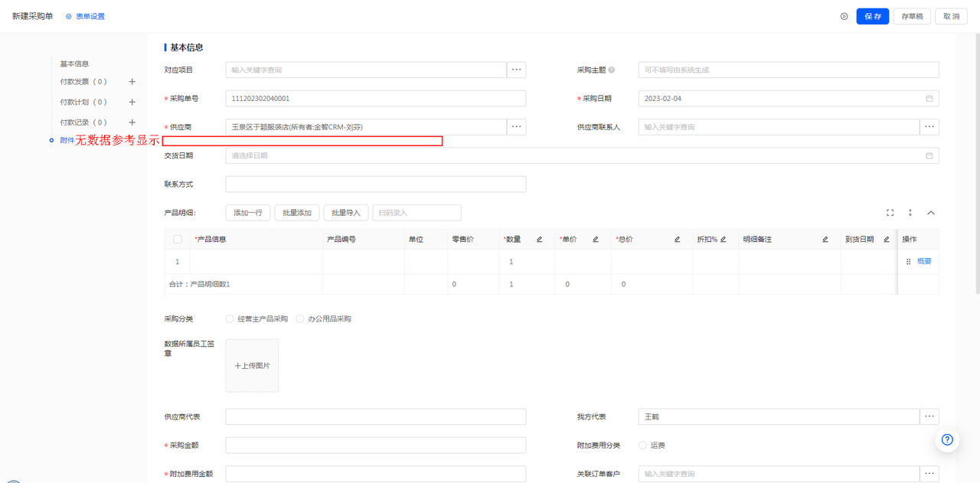Focus the 附加费用金额 input field
980x483 pixels.
click(x=376, y=474)
